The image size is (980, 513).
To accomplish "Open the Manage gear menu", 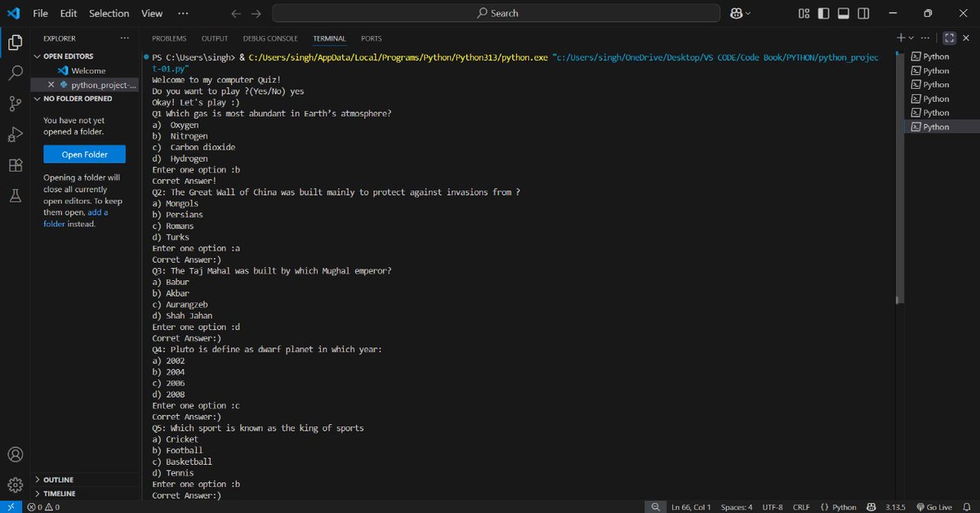I will pyautogui.click(x=15, y=484).
